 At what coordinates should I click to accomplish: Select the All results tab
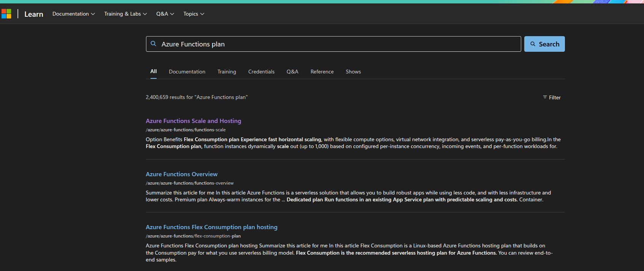click(154, 72)
